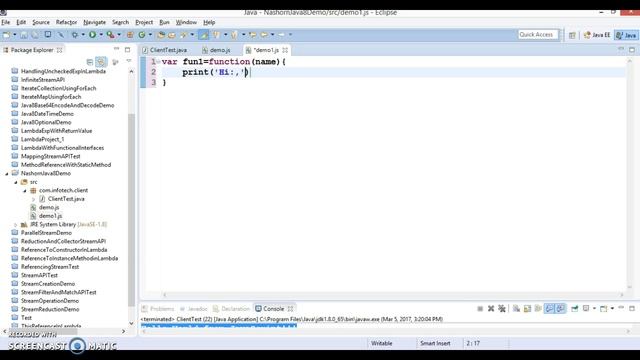Open New file dropdown arrow in toolbar
640x360 pixels.
click(x=15, y=35)
